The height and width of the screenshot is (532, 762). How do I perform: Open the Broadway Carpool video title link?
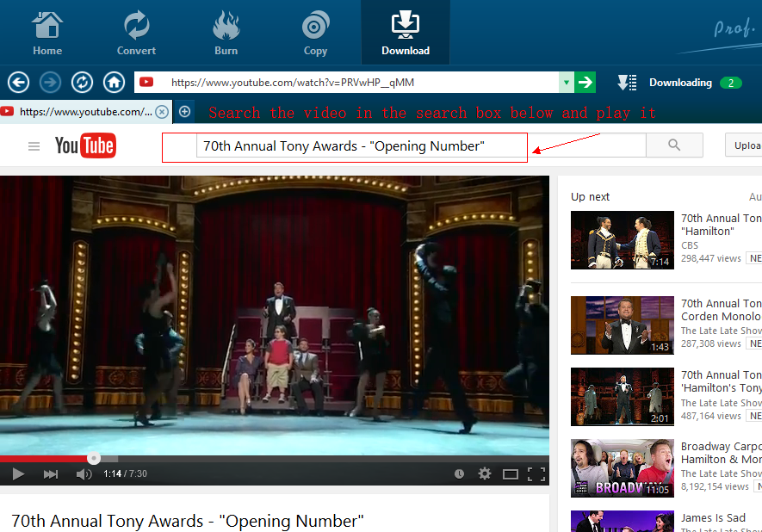[x=722, y=453]
